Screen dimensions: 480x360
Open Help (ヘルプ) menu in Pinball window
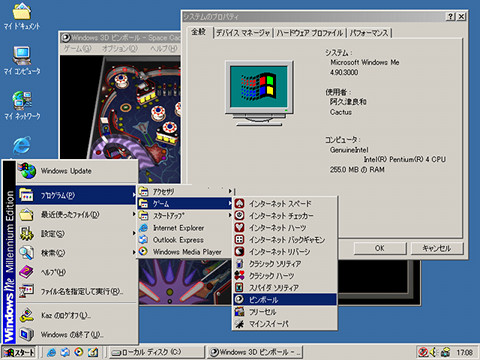tap(163, 49)
